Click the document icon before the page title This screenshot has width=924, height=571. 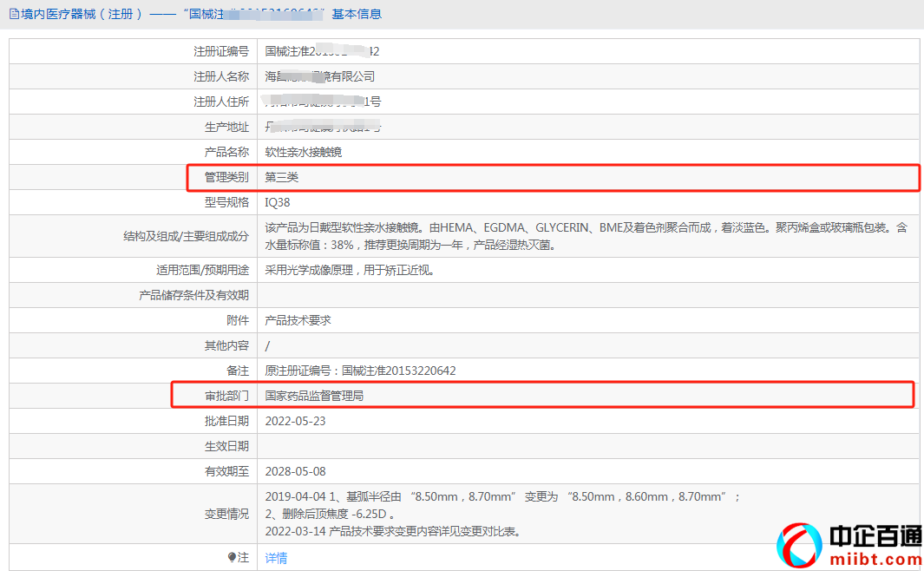click(x=14, y=14)
